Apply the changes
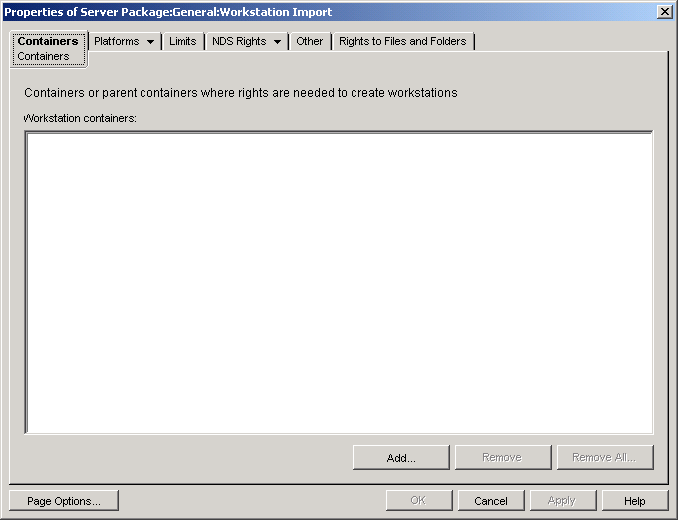Image resolution: width=678 pixels, height=520 pixels. 563,501
